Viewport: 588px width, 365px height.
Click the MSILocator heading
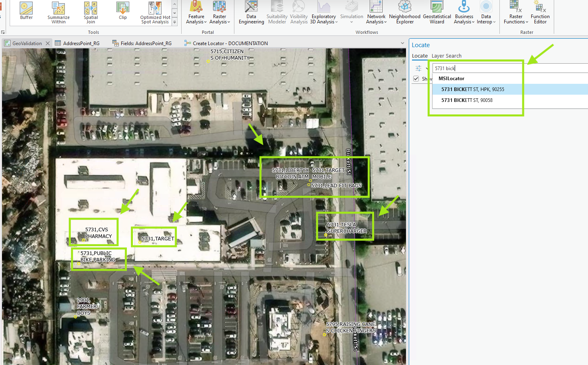(451, 79)
